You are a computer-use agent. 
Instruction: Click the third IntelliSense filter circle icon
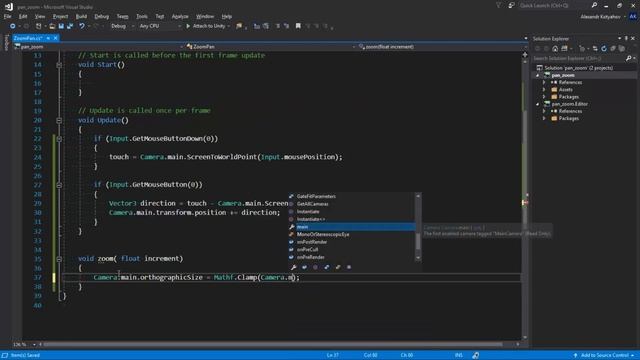[316, 267]
